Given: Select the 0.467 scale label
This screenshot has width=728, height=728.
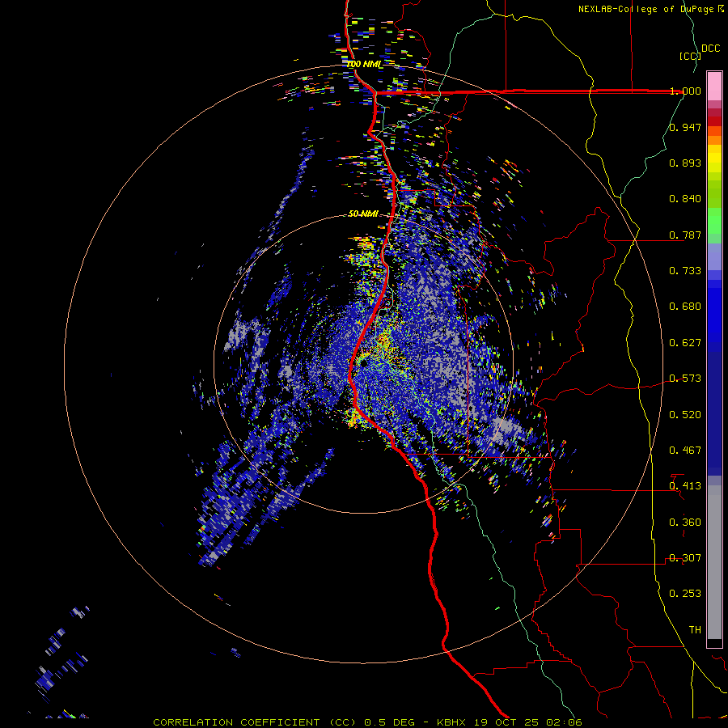Looking at the screenshot, I should 685,451.
